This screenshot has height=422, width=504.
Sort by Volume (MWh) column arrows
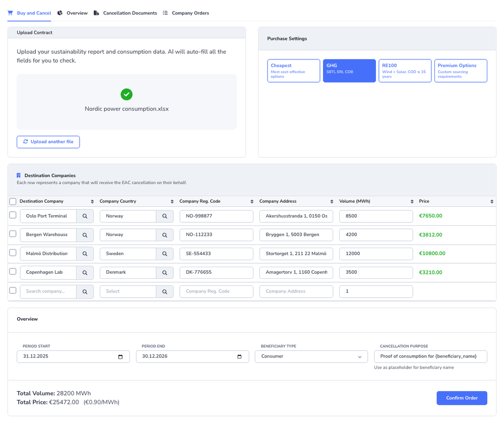[x=412, y=202]
